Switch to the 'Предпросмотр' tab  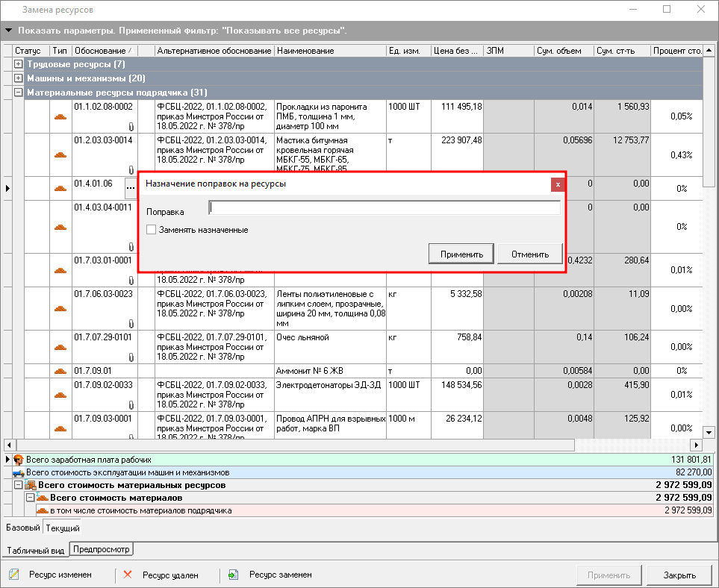102,550
